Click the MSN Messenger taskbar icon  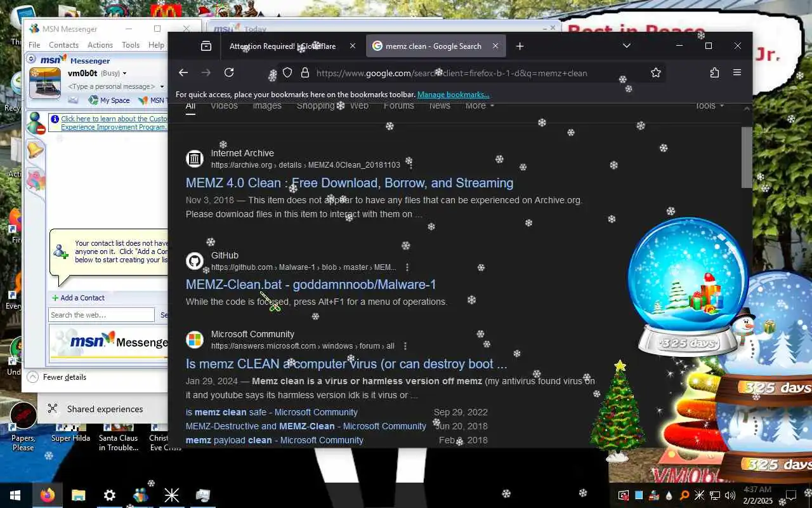pyautogui.click(x=140, y=495)
